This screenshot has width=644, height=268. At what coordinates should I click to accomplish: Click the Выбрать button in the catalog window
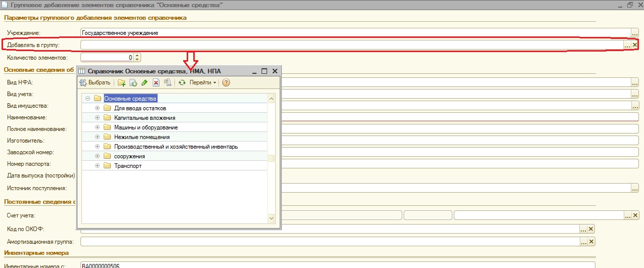click(x=95, y=82)
